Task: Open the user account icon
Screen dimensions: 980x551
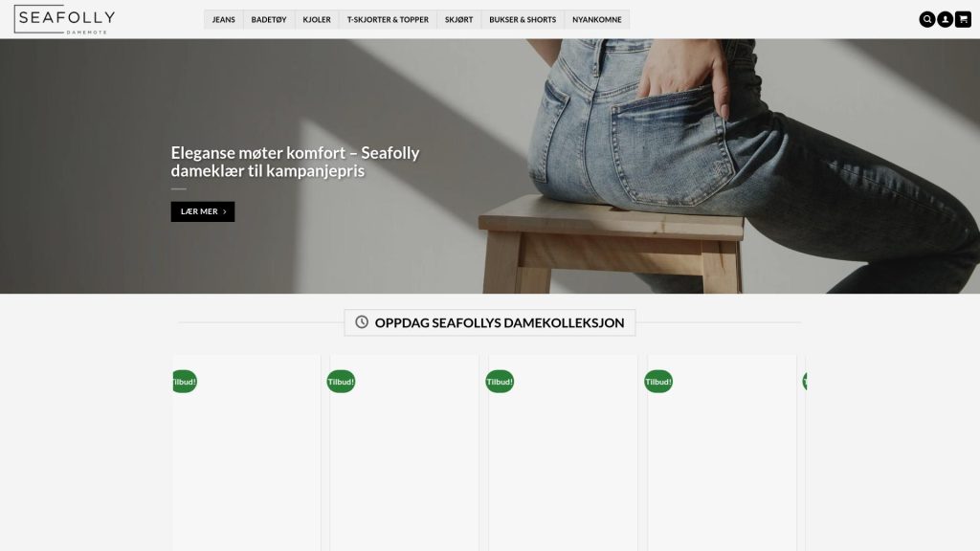Action: point(945,19)
